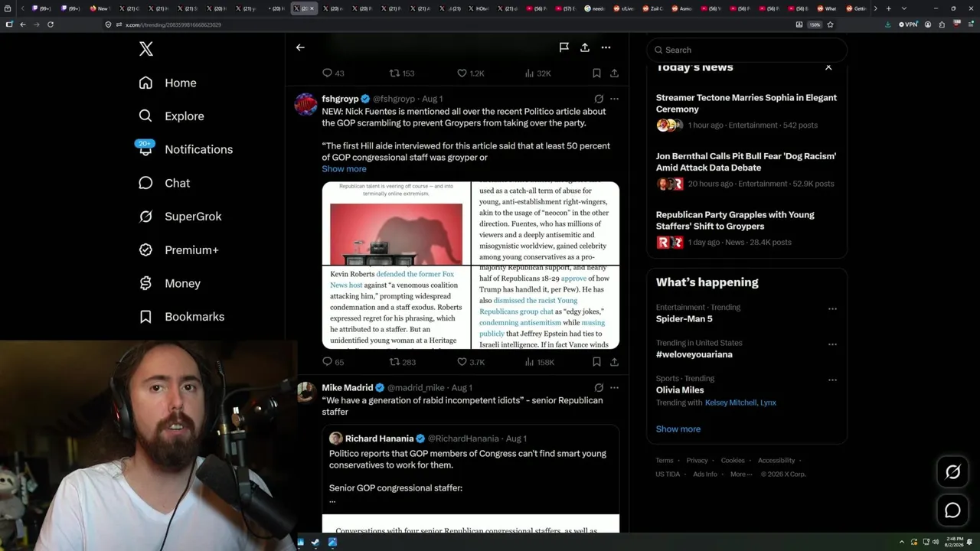The width and height of the screenshot is (980, 551).
Task: Click the Privacy footer link
Action: [697, 461]
